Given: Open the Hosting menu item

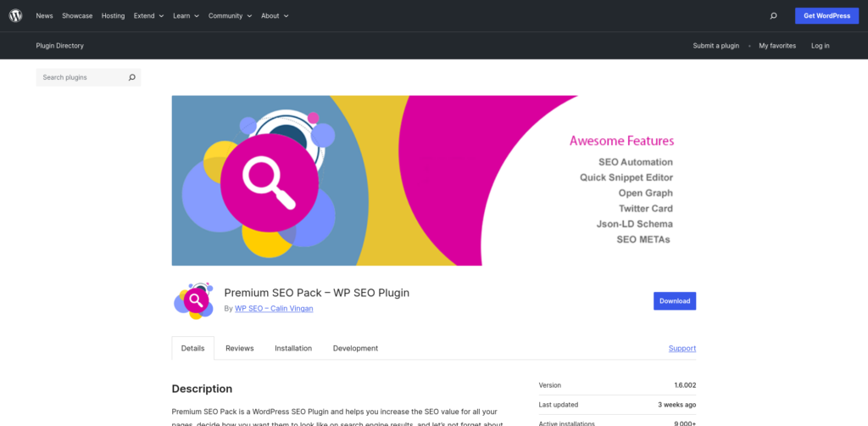Looking at the screenshot, I should [113, 15].
